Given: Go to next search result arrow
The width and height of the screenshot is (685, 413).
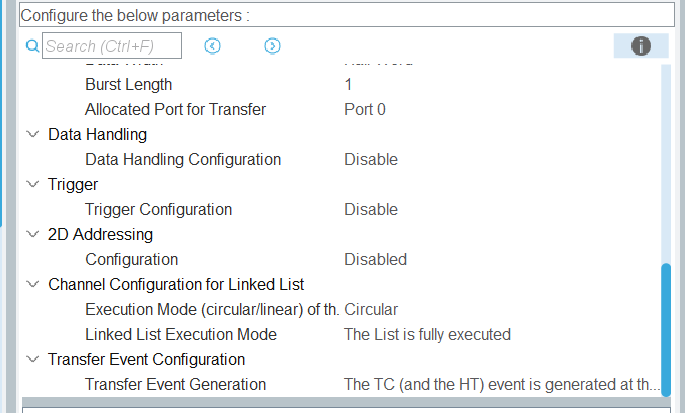Looking at the screenshot, I should 272,46.
